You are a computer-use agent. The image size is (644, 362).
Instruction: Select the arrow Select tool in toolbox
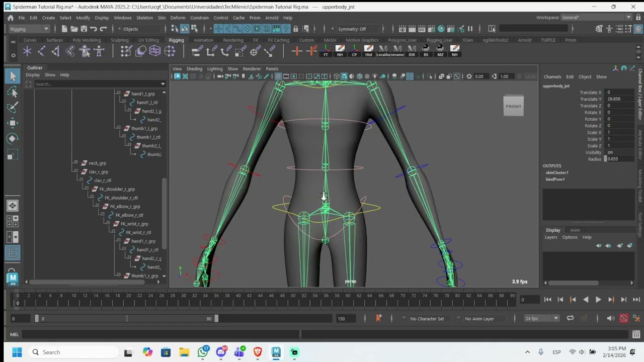(x=13, y=76)
